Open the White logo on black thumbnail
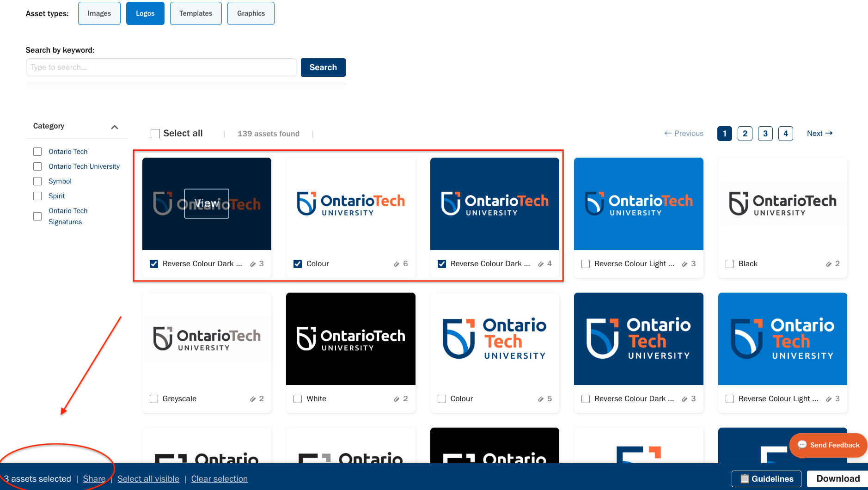The image size is (868, 490). click(x=351, y=339)
